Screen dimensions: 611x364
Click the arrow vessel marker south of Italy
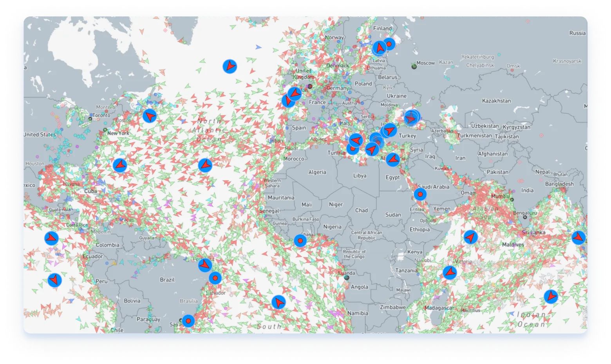click(x=356, y=140)
